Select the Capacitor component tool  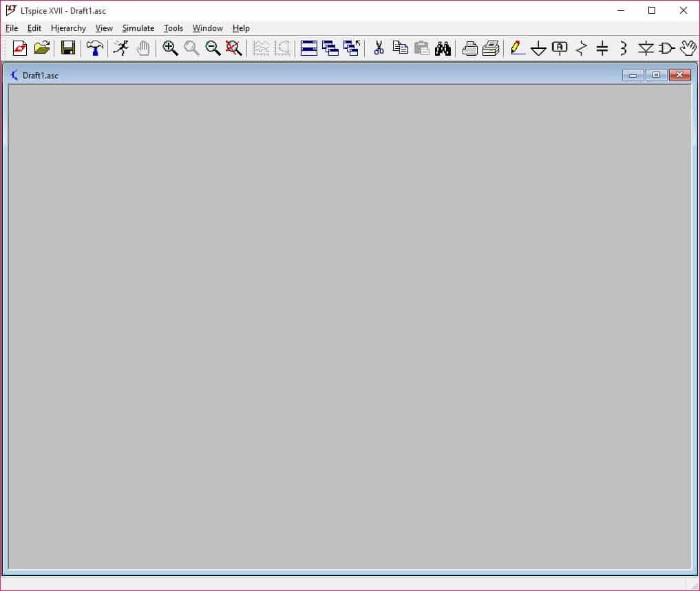[602, 48]
